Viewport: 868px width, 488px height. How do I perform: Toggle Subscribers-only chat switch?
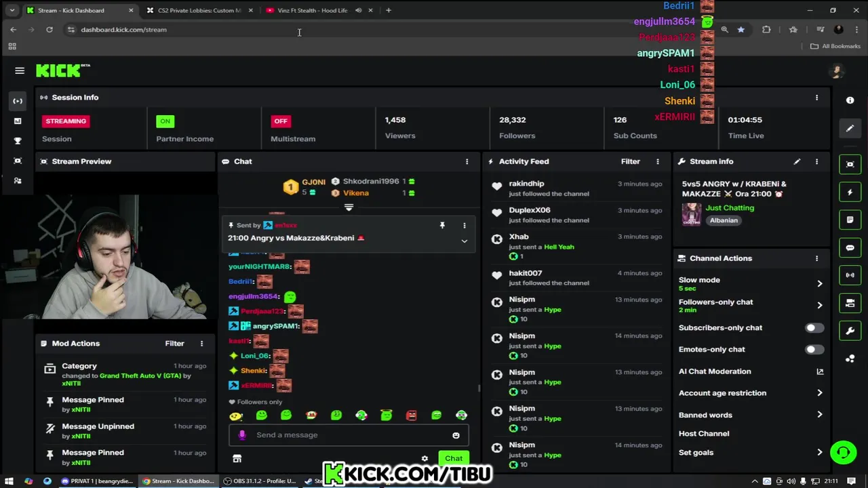coord(814,328)
